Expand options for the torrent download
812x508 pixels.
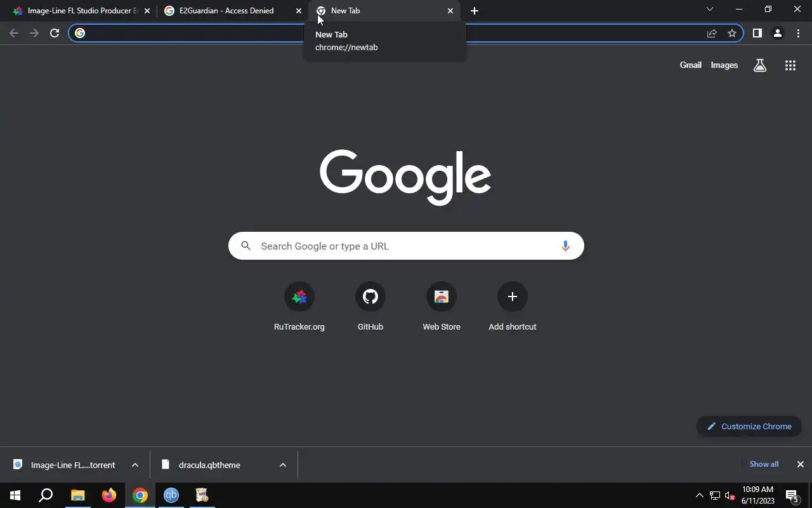coord(135,465)
